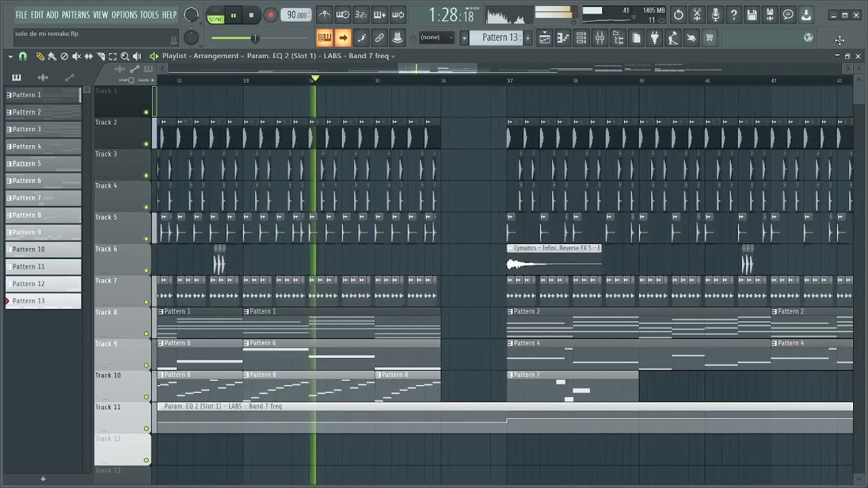Pause playback with the pause button
Screen dimensions: 868x488
233,15
